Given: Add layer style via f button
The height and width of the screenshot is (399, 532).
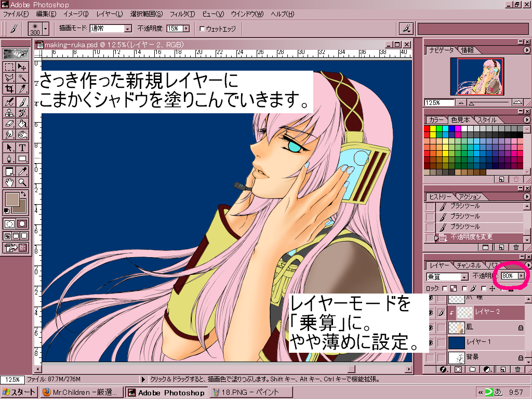Looking at the screenshot, I should click(x=443, y=369).
